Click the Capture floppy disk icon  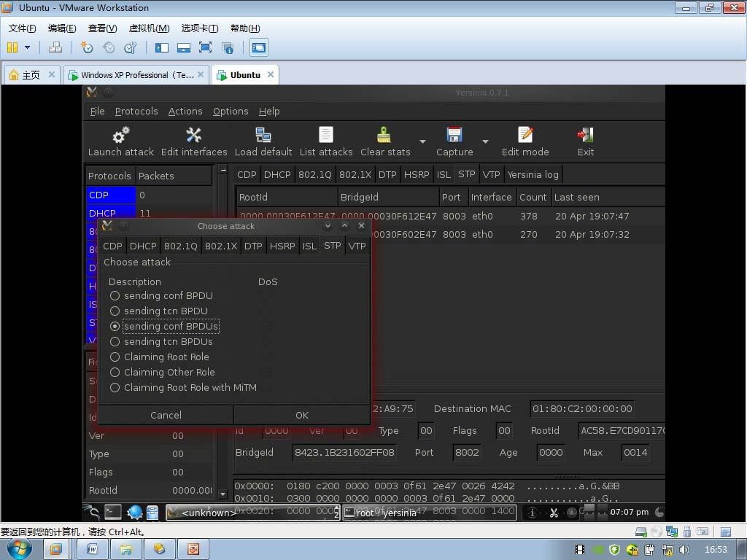(454, 135)
